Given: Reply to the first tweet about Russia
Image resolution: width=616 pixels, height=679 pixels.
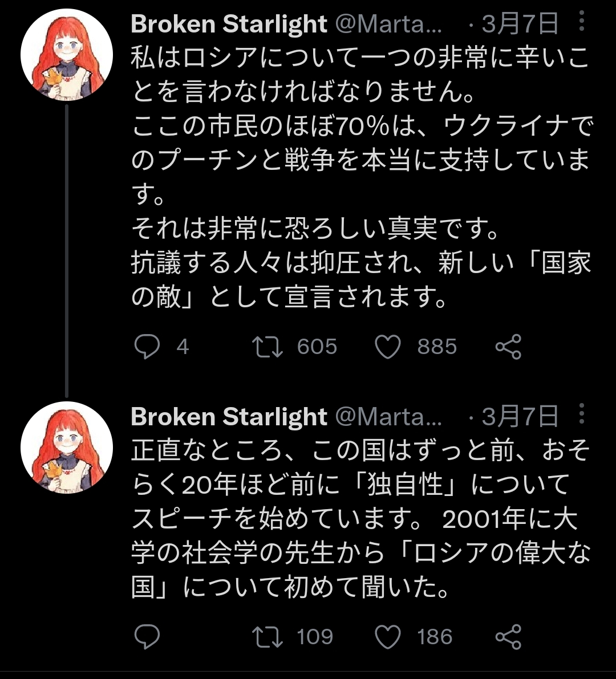Looking at the screenshot, I should click(147, 347).
